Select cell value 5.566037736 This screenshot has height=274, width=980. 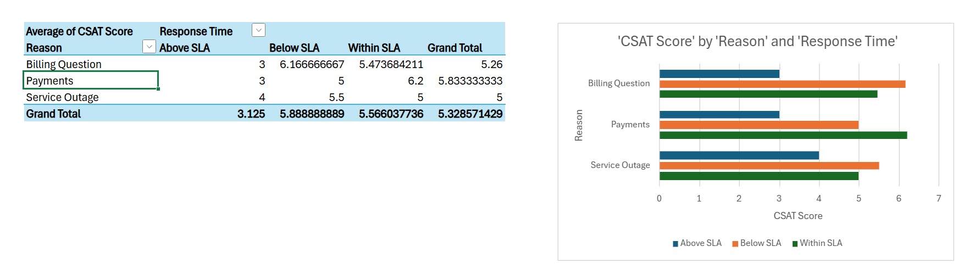pyautogui.click(x=391, y=114)
